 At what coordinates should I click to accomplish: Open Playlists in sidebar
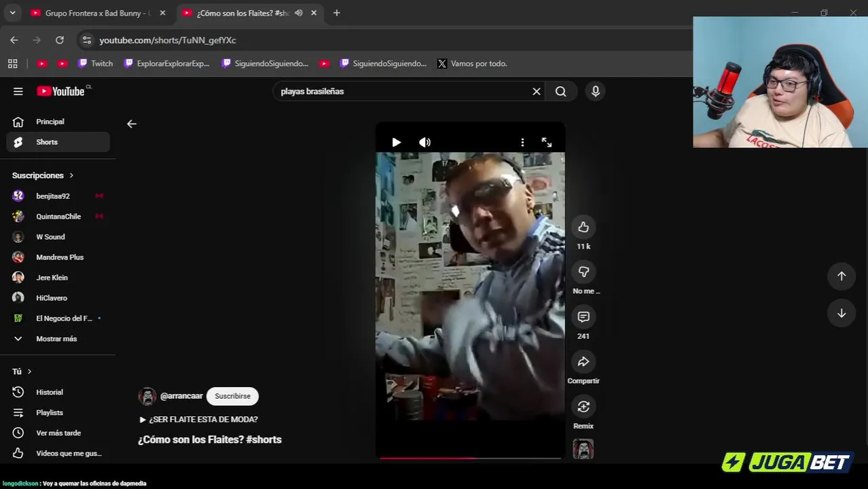(x=58, y=412)
